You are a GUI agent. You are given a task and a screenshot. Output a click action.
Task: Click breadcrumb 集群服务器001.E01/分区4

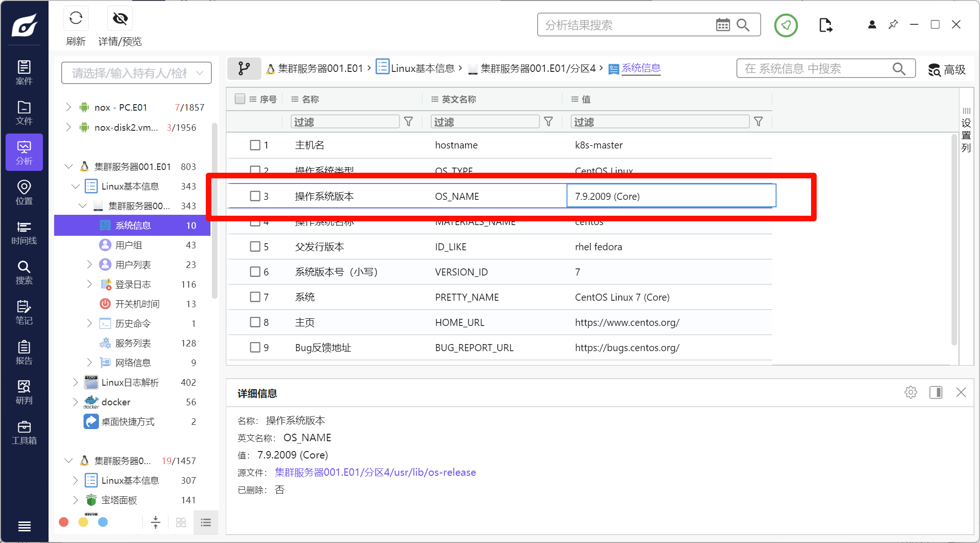pyautogui.click(x=538, y=69)
